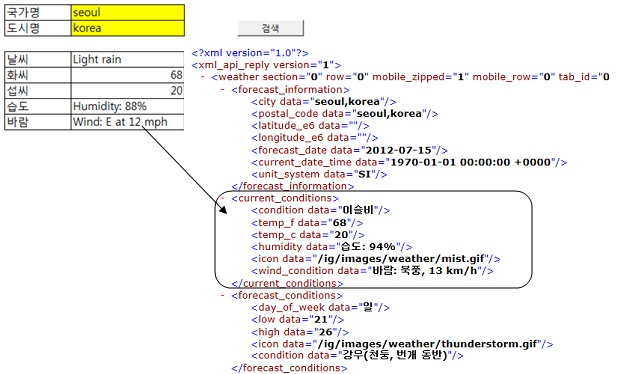
Task: Collapse the forecast_information XML node
Action: pyautogui.click(x=223, y=89)
